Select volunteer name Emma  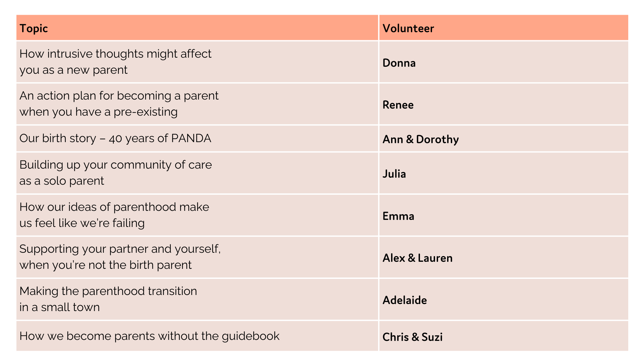(398, 216)
